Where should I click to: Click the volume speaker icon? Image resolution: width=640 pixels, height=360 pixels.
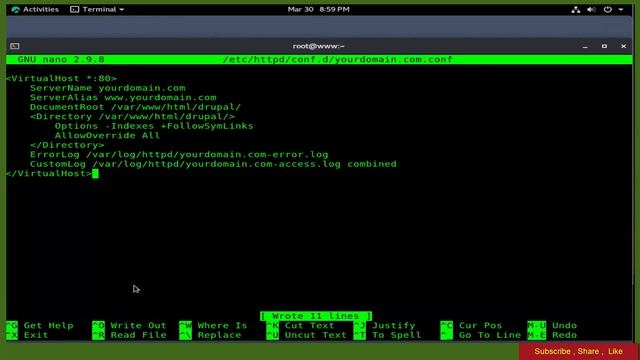pyautogui.click(x=591, y=10)
